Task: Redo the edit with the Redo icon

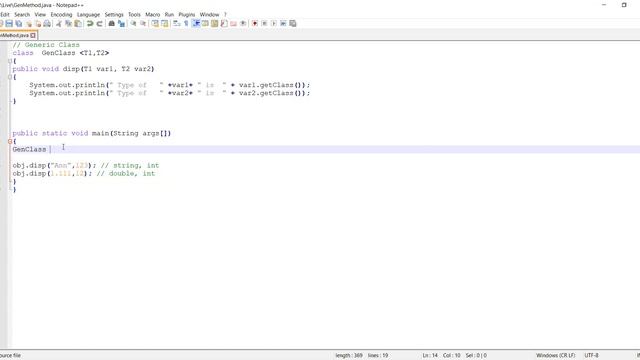Action: 99,24
